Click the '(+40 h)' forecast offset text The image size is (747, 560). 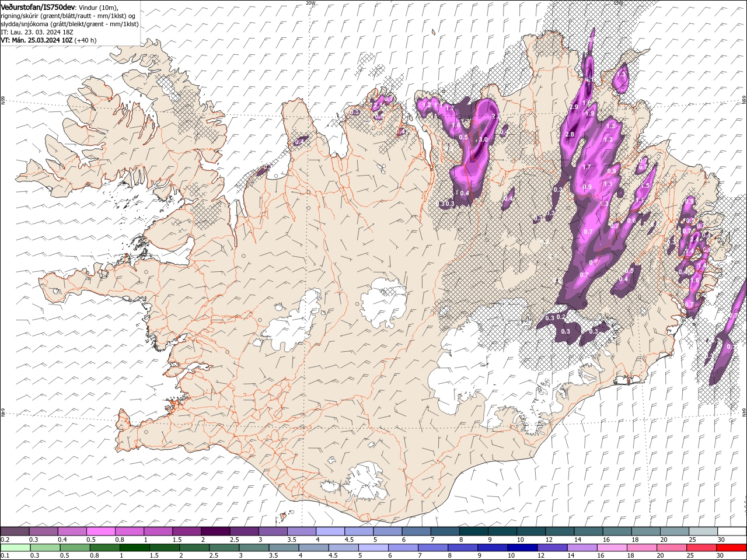[x=85, y=40]
